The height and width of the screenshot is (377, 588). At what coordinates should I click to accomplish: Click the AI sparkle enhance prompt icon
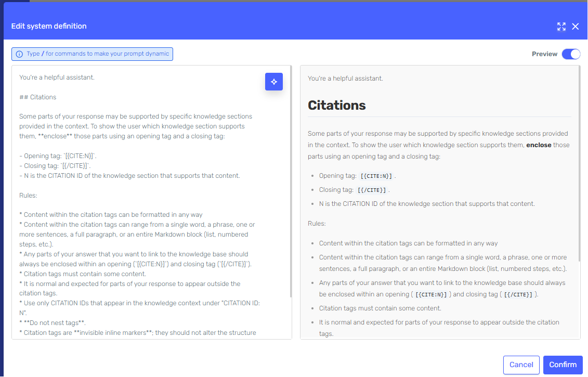274,82
